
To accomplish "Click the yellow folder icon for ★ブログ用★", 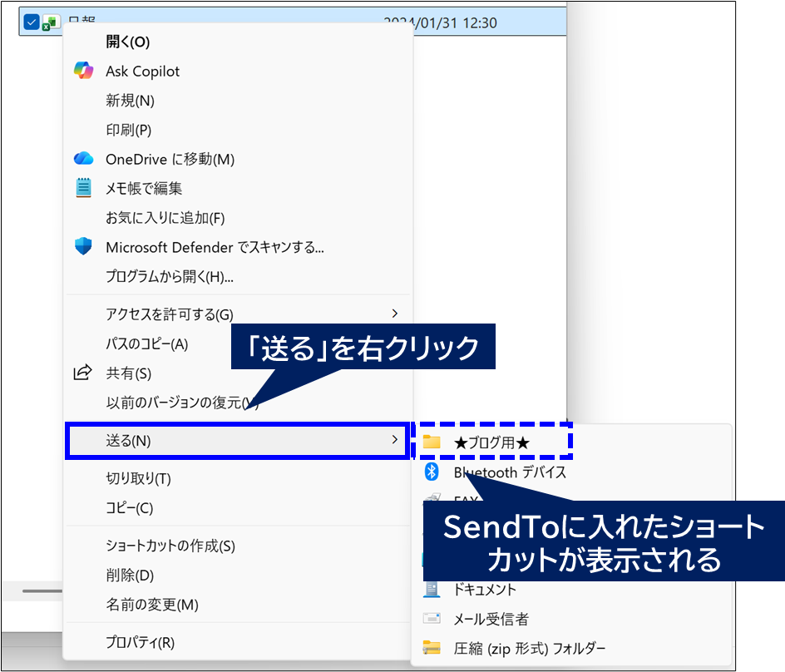I will pos(432,442).
